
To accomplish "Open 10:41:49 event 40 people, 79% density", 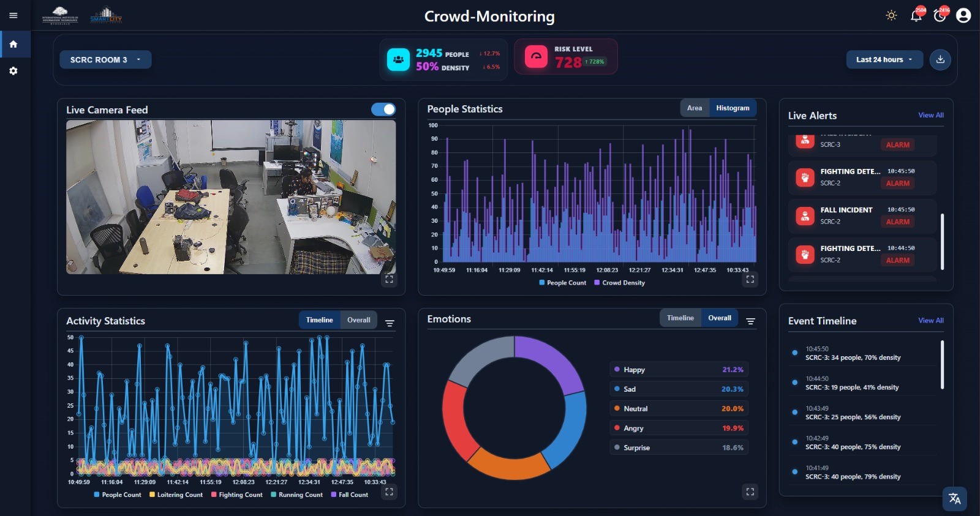I will (862, 473).
